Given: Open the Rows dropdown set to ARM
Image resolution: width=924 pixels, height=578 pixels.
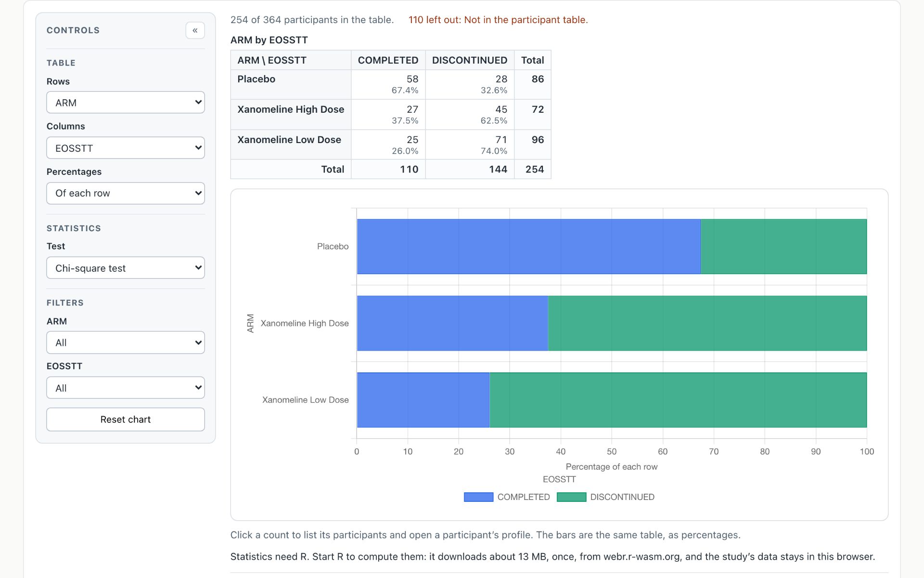Looking at the screenshot, I should [x=126, y=102].
